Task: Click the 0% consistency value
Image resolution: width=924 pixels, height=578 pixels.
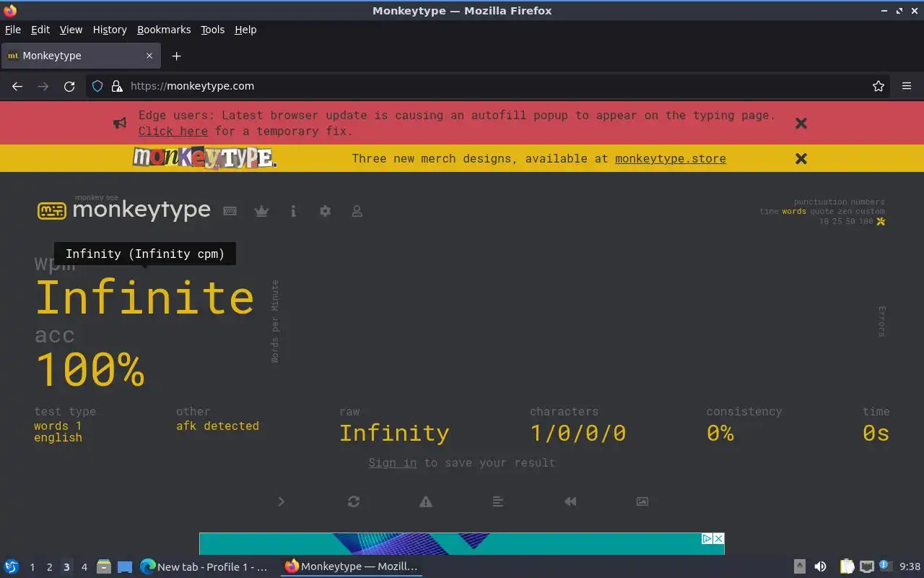Action: point(720,433)
